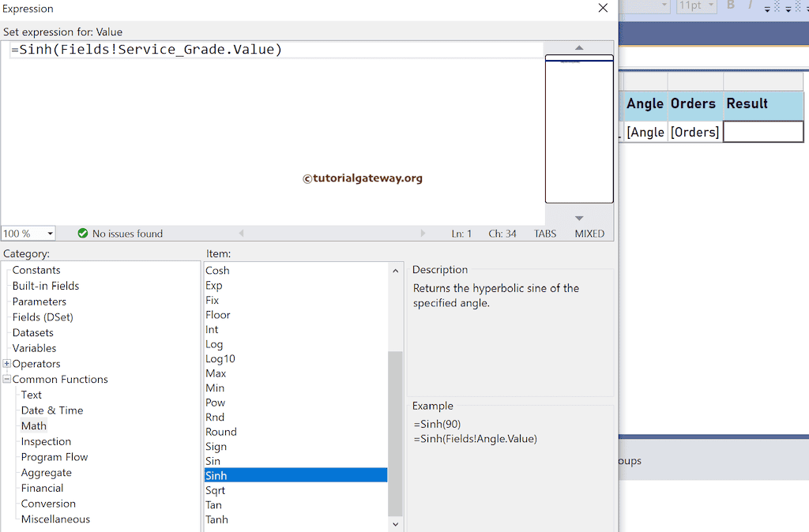Screen dimensions: 809x532
Task: Select Fields (DSet) in the Category tree
Action: (43, 317)
